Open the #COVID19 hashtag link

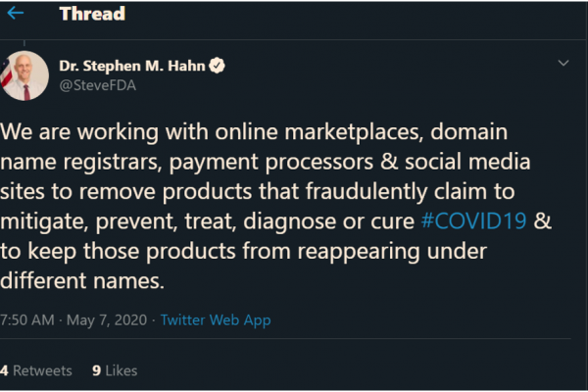pos(473,220)
